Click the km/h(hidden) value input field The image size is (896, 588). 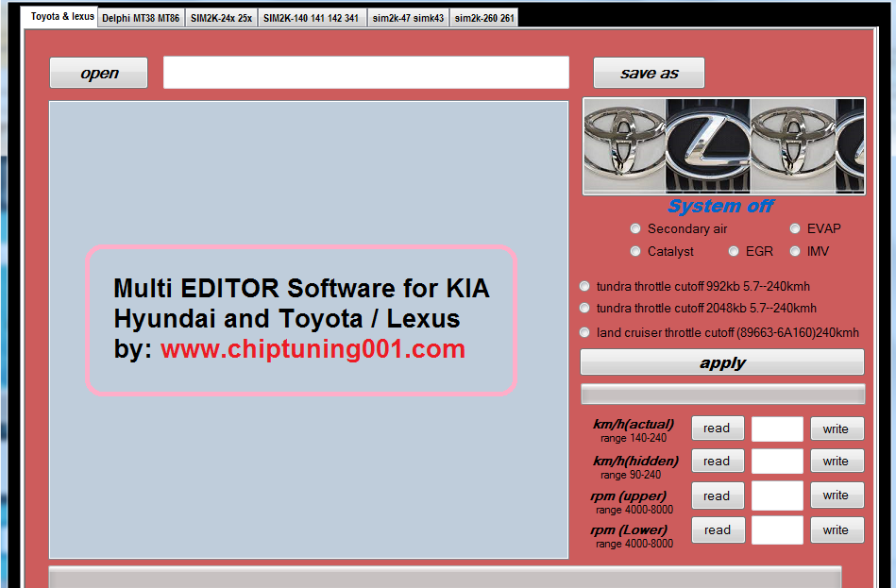(x=777, y=462)
